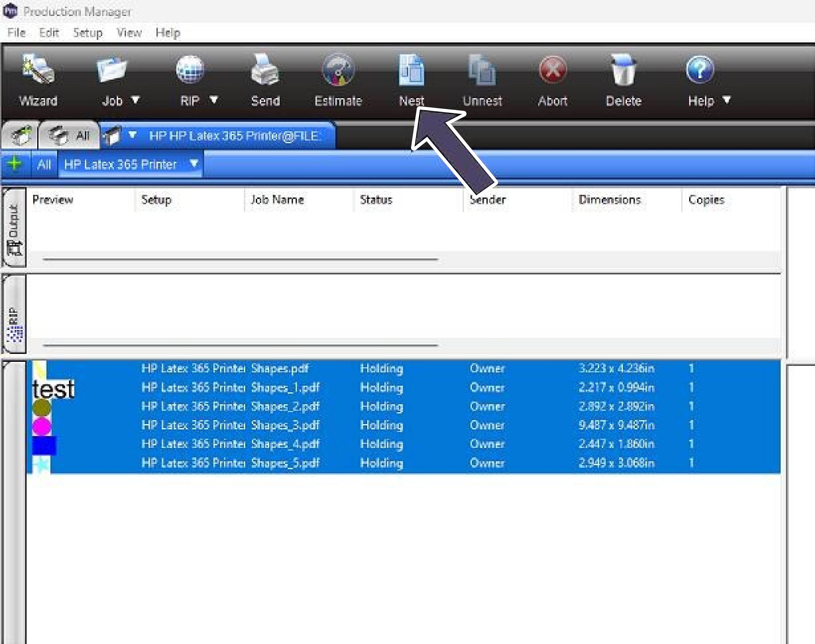Expand the Job dropdown arrow
The image size is (815, 644).
135,100
